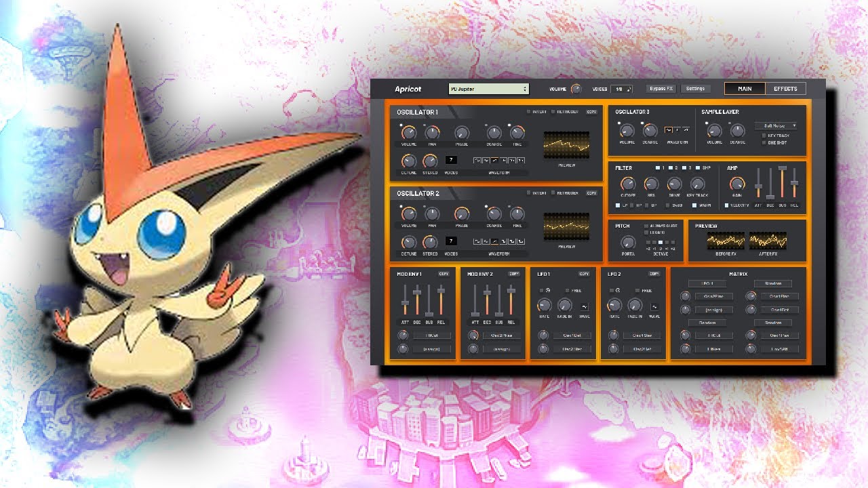Open the Soft Noise sample dropdown

pos(776,126)
